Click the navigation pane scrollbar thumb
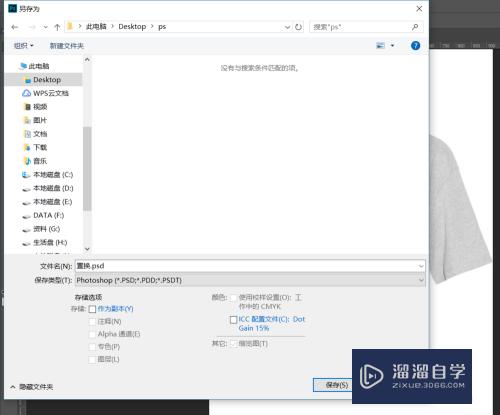 click(x=87, y=168)
